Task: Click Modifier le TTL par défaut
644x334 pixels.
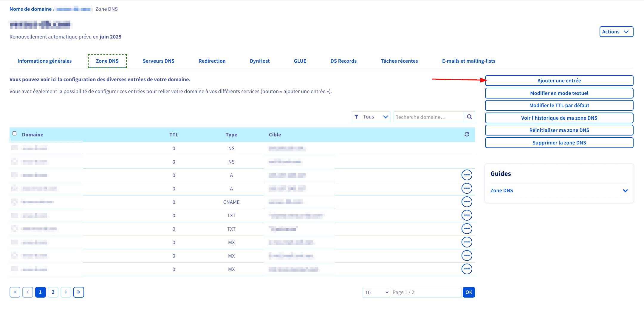Action: 559,105
